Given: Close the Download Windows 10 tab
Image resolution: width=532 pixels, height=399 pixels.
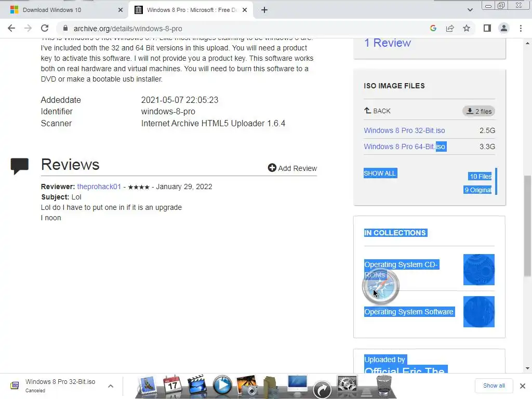Looking at the screenshot, I should (x=121, y=10).
